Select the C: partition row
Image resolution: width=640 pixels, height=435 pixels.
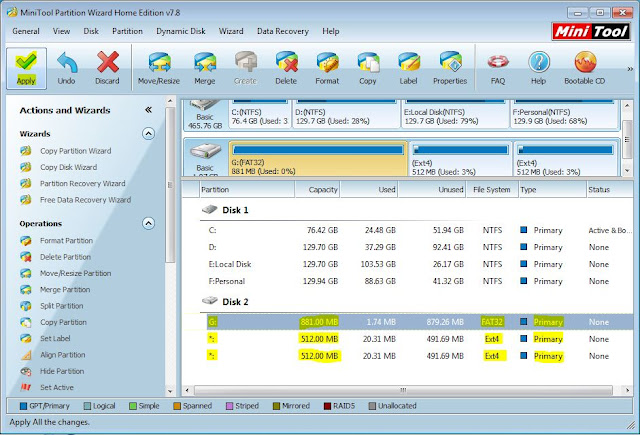point(408,231)
